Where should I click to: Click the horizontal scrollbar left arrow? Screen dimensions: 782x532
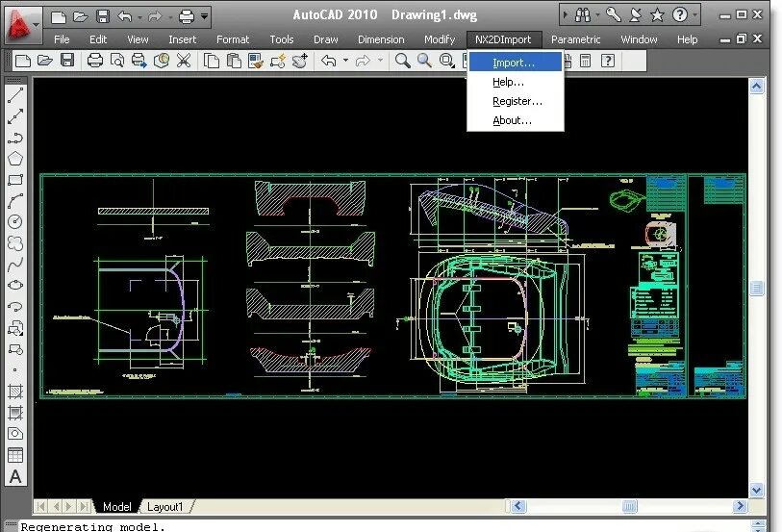tap(518, 506)
